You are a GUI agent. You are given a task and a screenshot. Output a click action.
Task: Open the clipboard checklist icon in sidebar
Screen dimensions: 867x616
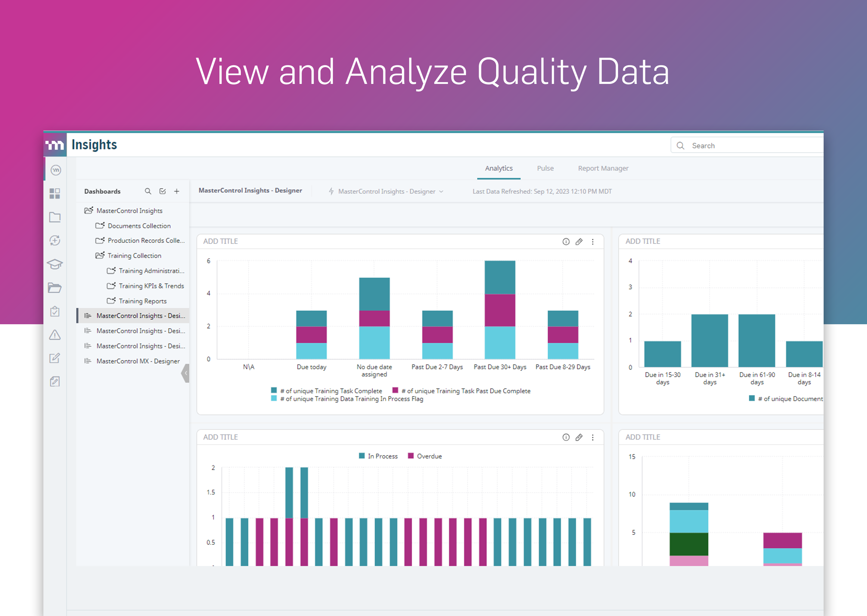[x=55, y=311]
